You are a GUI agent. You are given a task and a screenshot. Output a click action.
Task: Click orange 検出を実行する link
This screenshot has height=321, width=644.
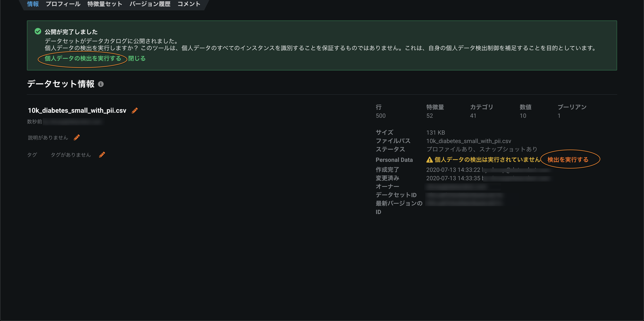point(568,160)
